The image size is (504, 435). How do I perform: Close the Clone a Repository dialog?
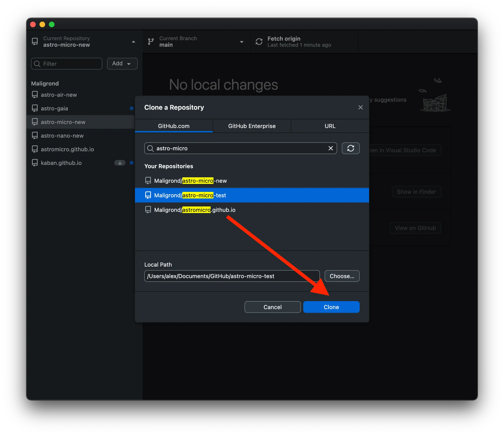[360, 107]
